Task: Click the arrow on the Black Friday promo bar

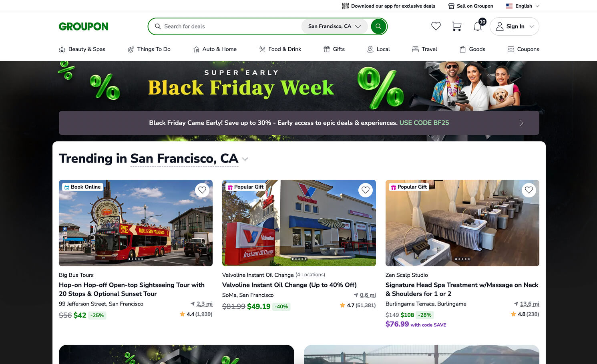Action: pos(522,123)
